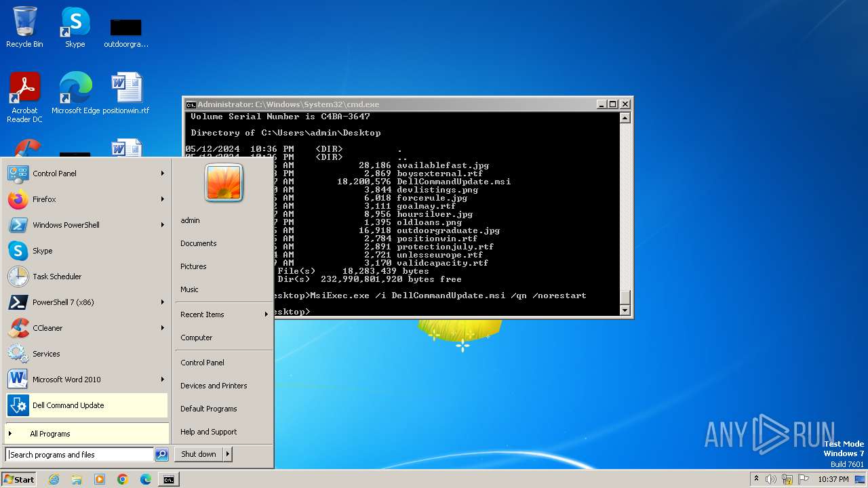The height and width of the screenshot is (488, 868).
Task: Click the Action Center flag tray icon
Action: click(804, 479)
